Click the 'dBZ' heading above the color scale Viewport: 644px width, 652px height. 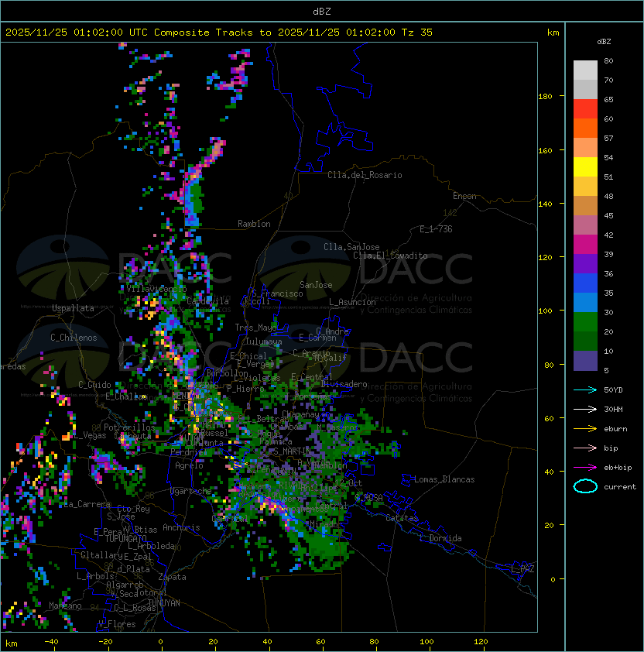coord(604,42)
